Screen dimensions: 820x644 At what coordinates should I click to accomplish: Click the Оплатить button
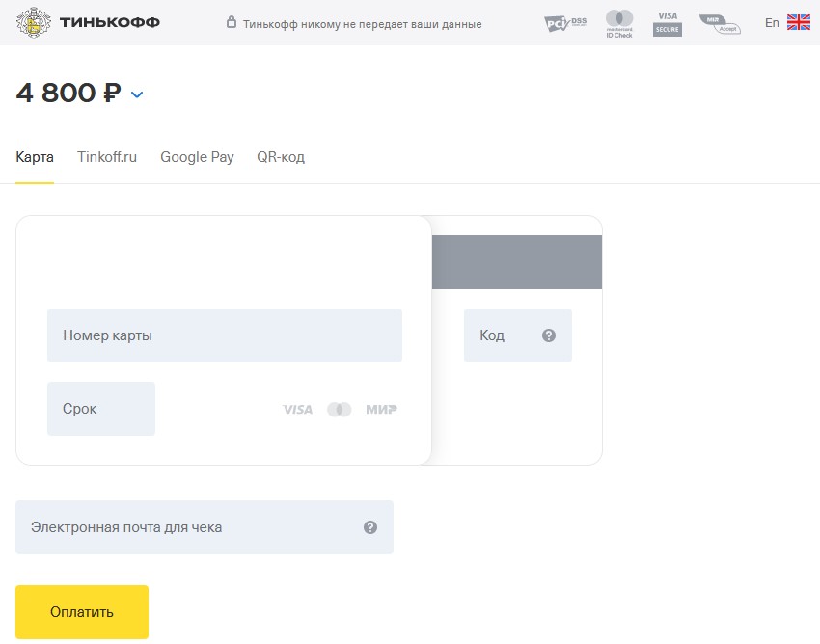click(x=82, y=612)
